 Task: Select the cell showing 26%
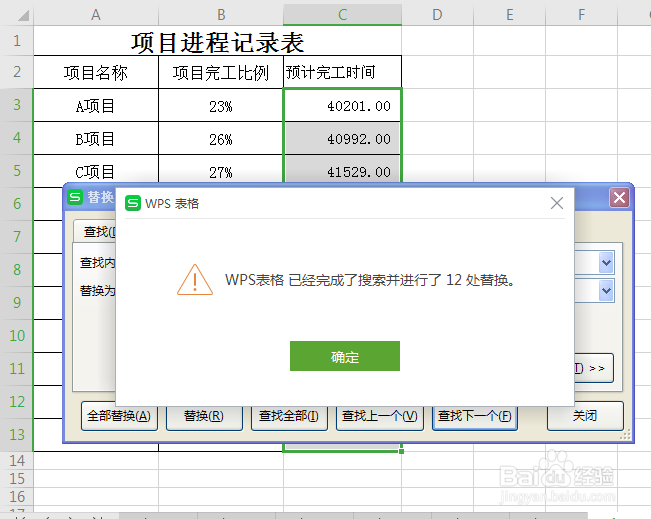(221, 138)
